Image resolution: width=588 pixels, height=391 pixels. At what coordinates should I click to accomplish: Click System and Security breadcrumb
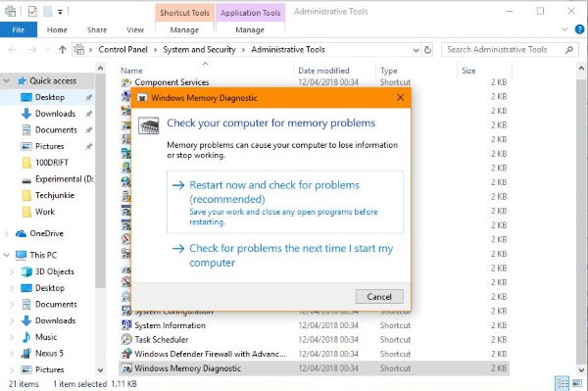(x=199, y=49)
